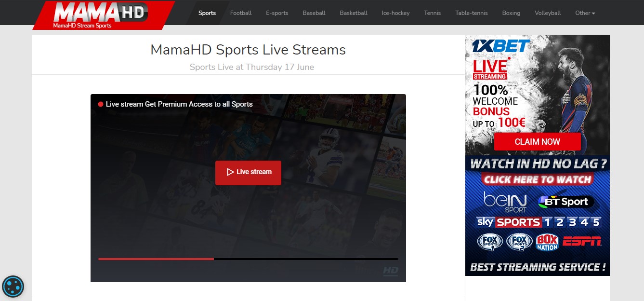
Task: Go to the Tennis section
Action: coord(433,13)
